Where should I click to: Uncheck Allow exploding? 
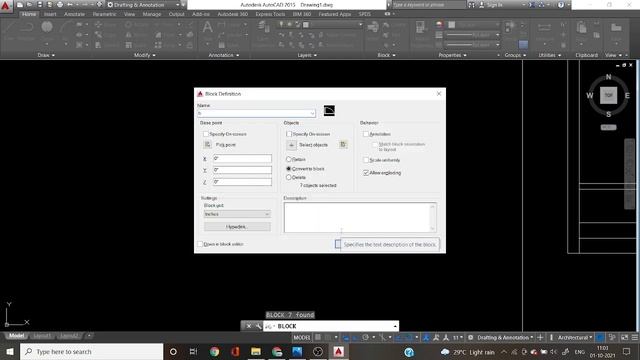[x=366, y=173]
